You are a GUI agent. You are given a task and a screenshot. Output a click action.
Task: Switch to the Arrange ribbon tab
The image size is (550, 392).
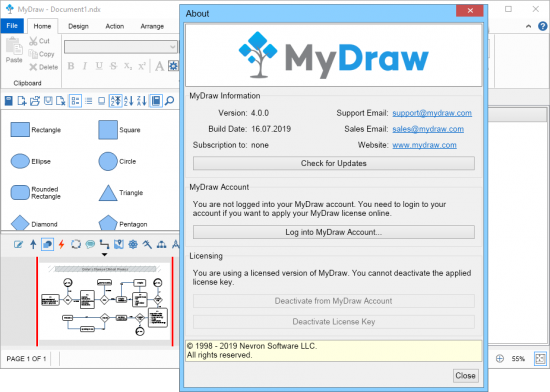[x=152, y=26]
